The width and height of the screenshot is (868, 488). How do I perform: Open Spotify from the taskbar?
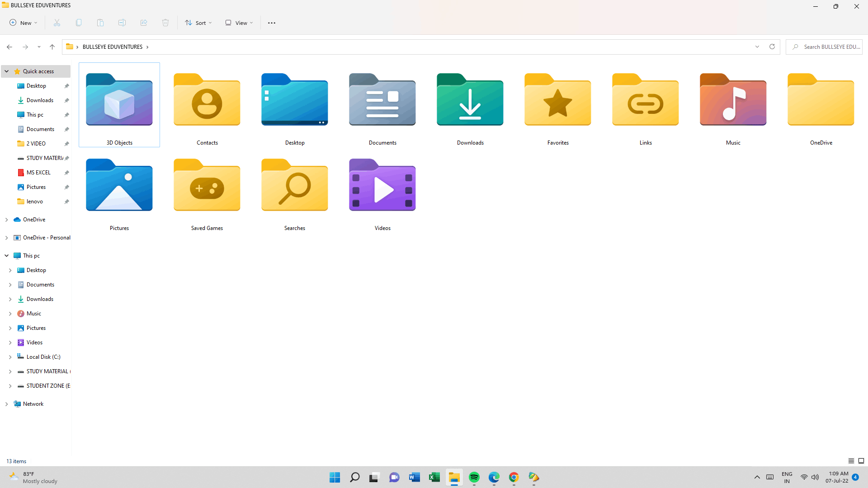474,477
